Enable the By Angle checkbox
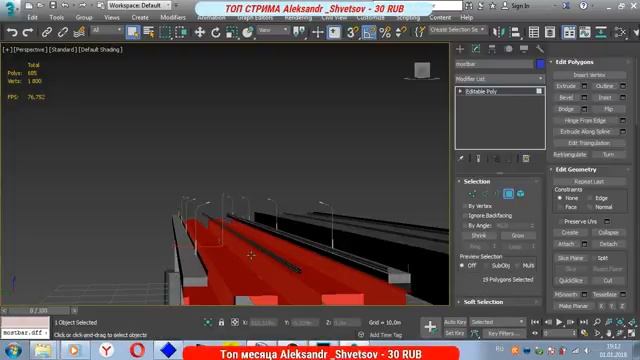 click(x=465, y=225)
